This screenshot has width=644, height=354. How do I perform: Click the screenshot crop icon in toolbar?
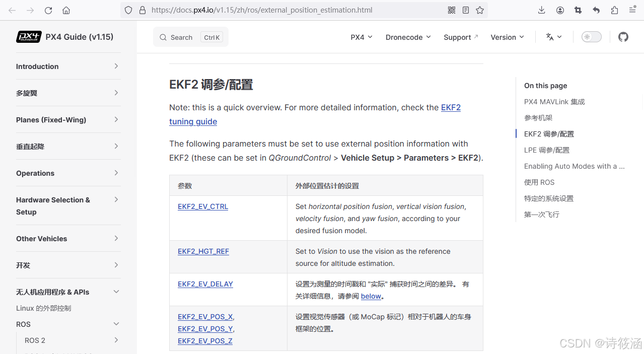click(578, 10)
